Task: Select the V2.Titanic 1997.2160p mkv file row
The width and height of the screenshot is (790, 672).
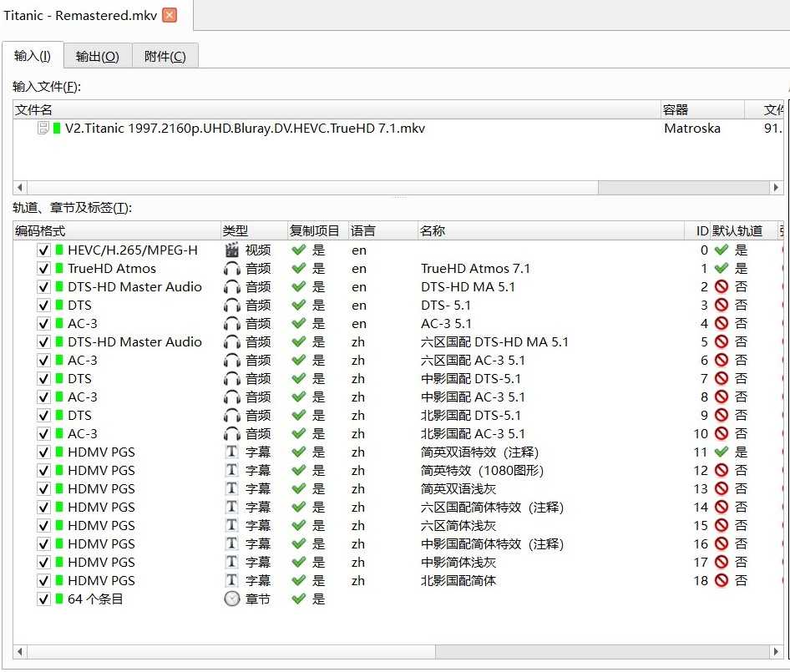Action: pyautogui.click(x=398, y=128)
